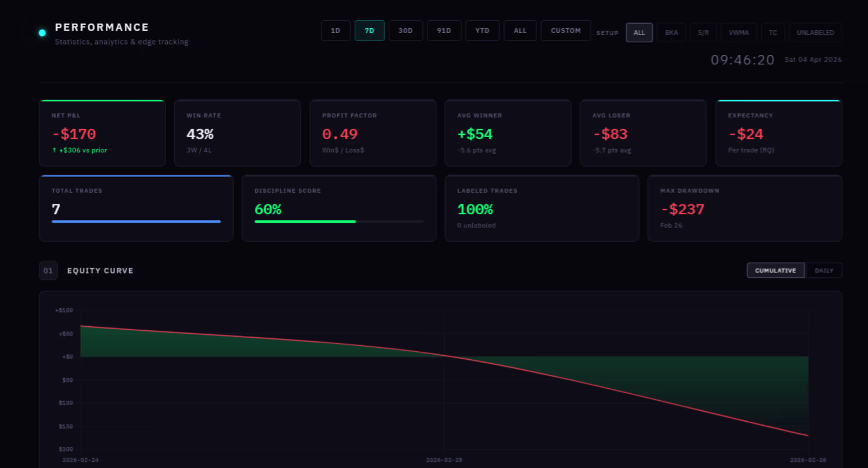The height and width of the screenshot is (468, 868).
Task: Switch equity curve to DAILY
Action: tap(824, 270)
